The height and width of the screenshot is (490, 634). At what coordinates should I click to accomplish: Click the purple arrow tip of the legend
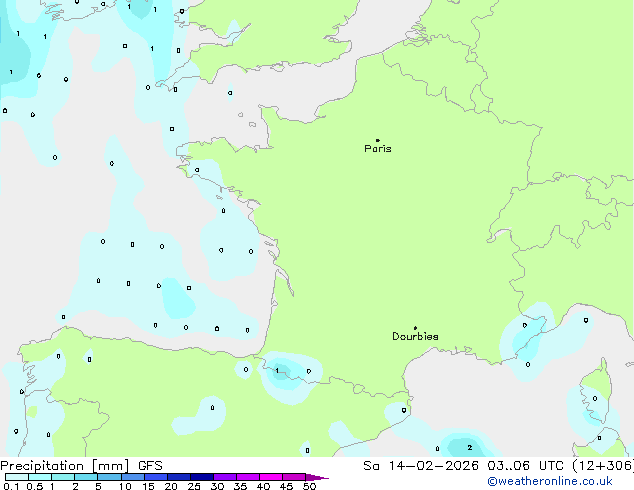click(317, 477)
